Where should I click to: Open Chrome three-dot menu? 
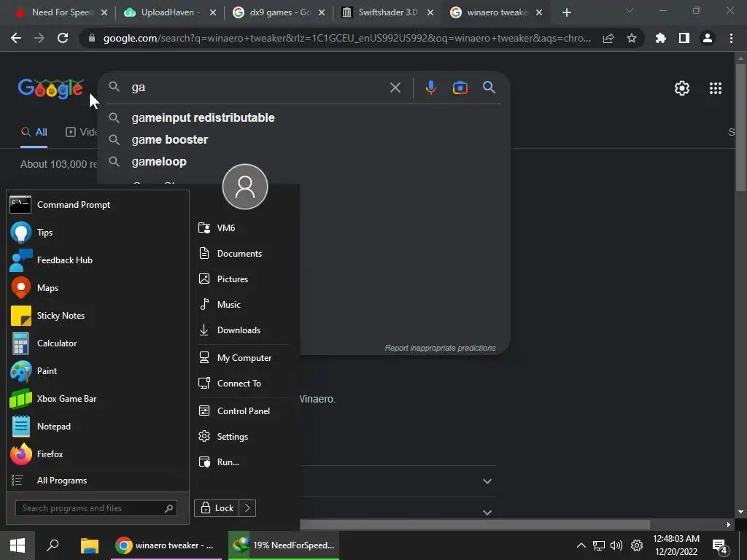click(731, 38)
